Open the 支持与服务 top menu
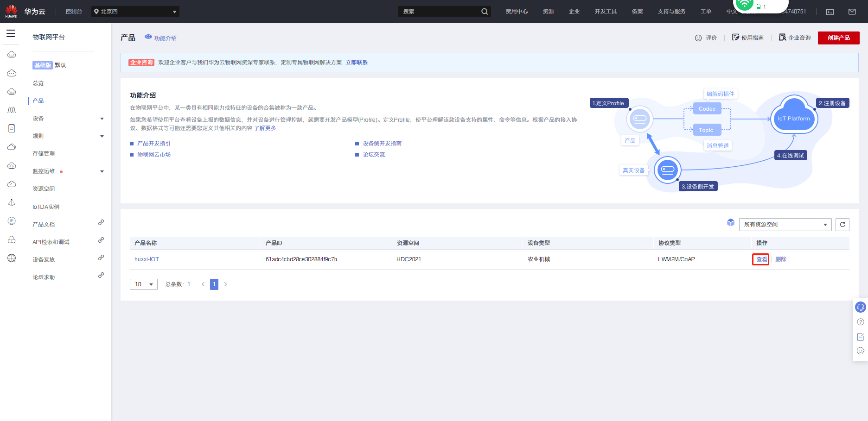868x421 pixels. (x=672, y=12)
